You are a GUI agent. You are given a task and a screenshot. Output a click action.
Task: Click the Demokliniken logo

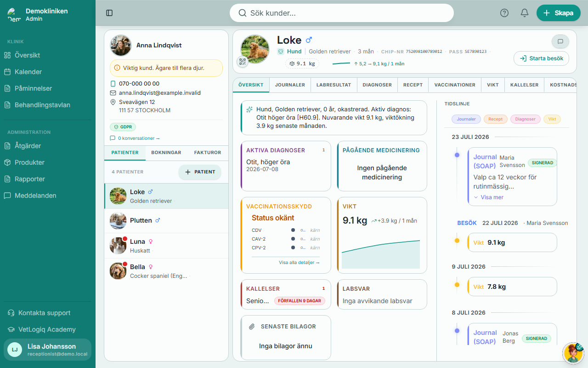click(x=14, y=15)
